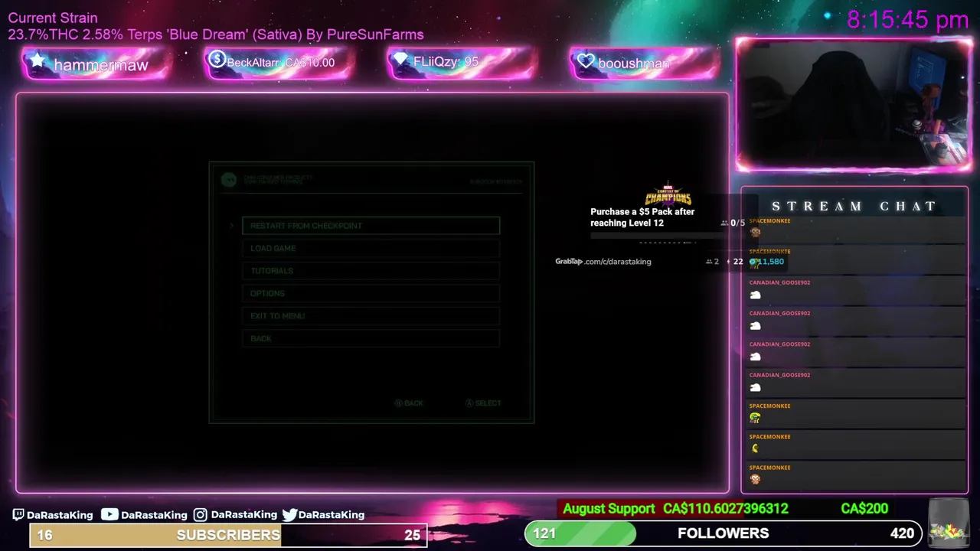The height and width of the screenshot is (551, 980).
Task: Click the follower count 121
Action: [544, 533]
